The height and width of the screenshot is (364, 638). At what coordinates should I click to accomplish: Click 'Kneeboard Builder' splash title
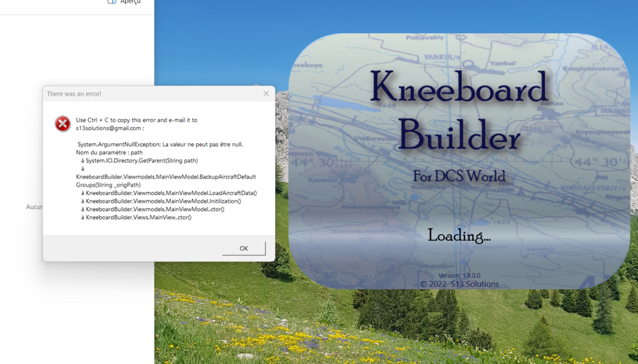(459, 110)
